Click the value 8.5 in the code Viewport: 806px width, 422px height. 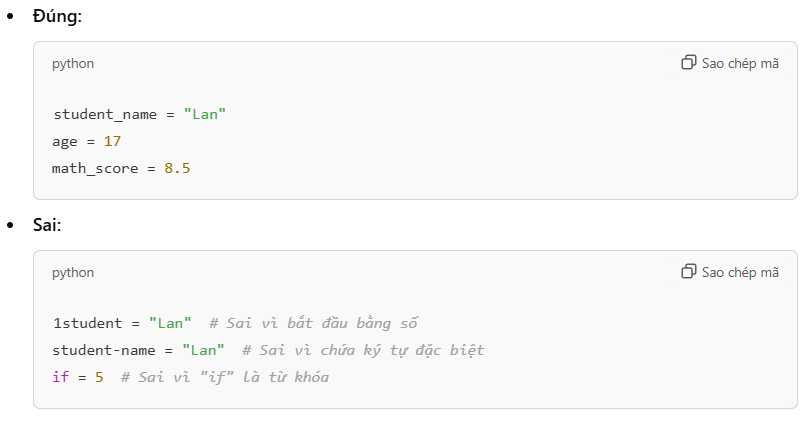coord(177,169)
